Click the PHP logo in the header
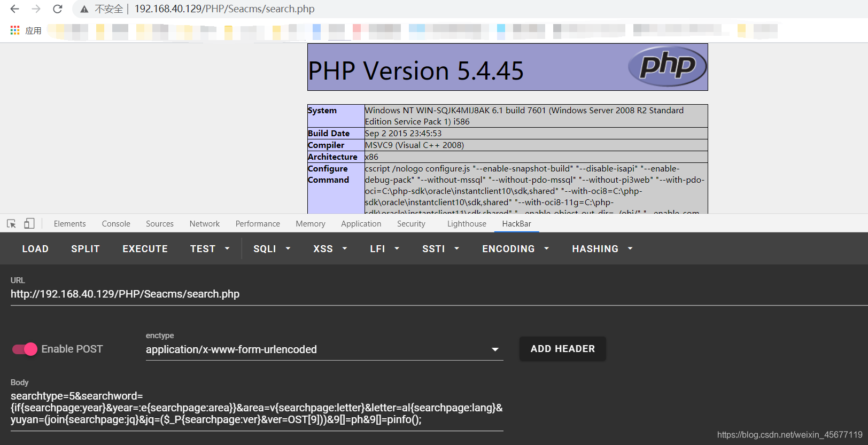868x445 pixels. click(667, 67)
